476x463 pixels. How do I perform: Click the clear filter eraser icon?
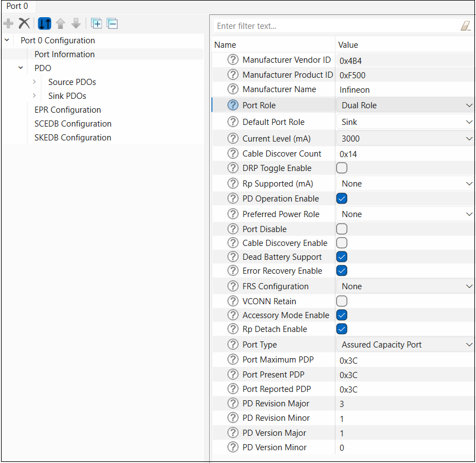[465, 26]
